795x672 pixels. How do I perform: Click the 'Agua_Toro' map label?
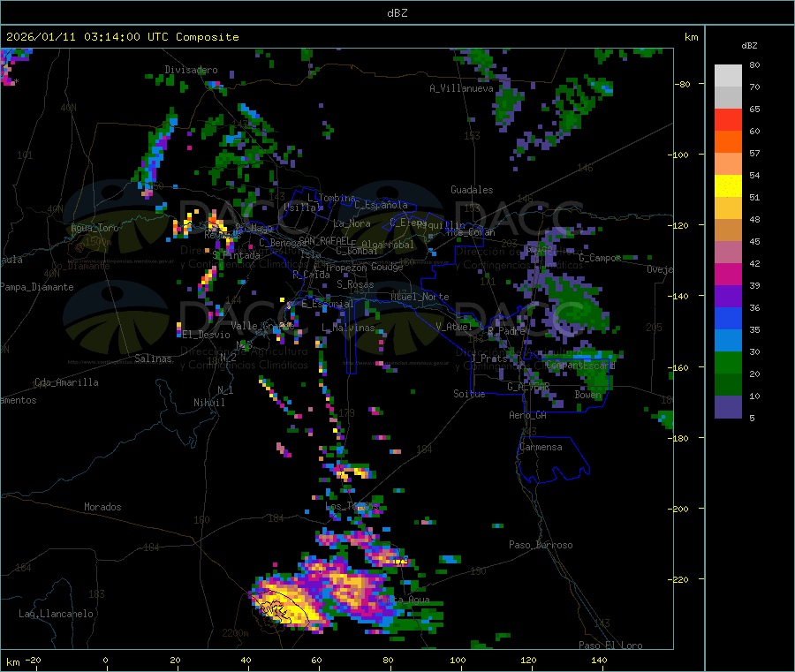95,228
